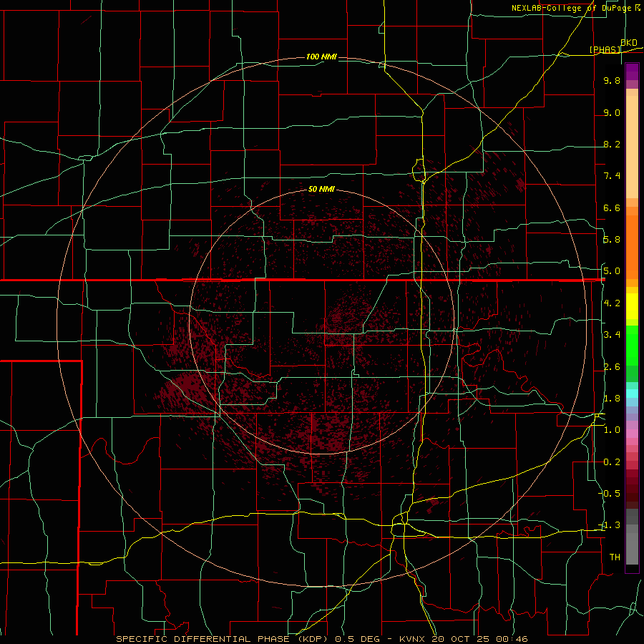Click the -1.3 value on the color scale
This screenshot has height=644, width=644.
point(610,525)
